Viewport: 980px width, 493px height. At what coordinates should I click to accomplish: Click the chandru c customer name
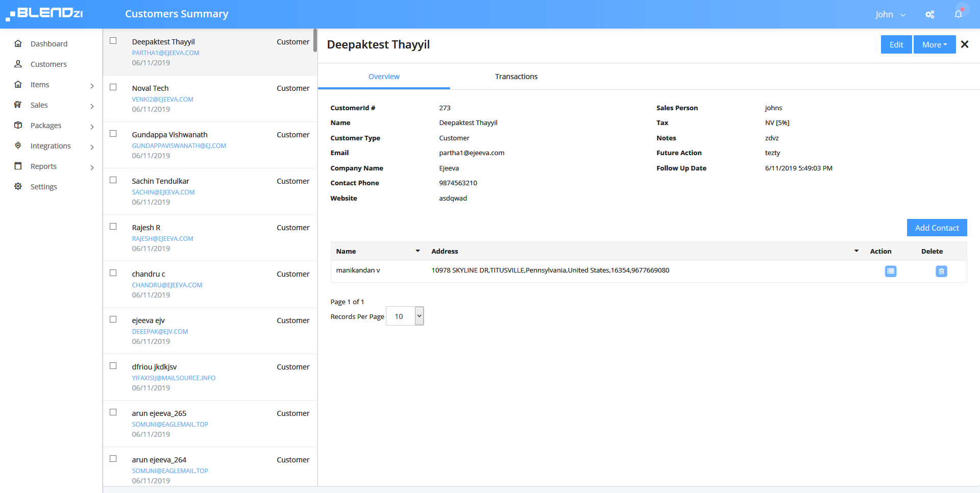[x=149, y=274]
